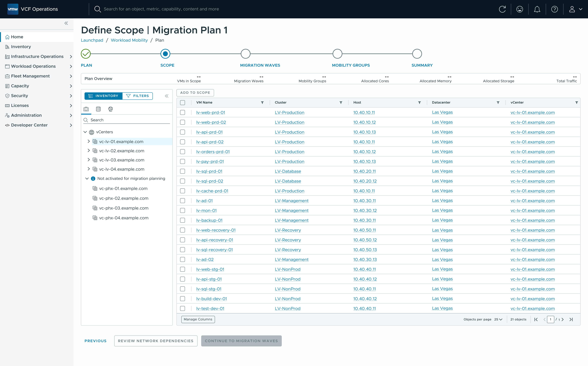Open Home in the sidebar
588x366 pixels.
37,37
